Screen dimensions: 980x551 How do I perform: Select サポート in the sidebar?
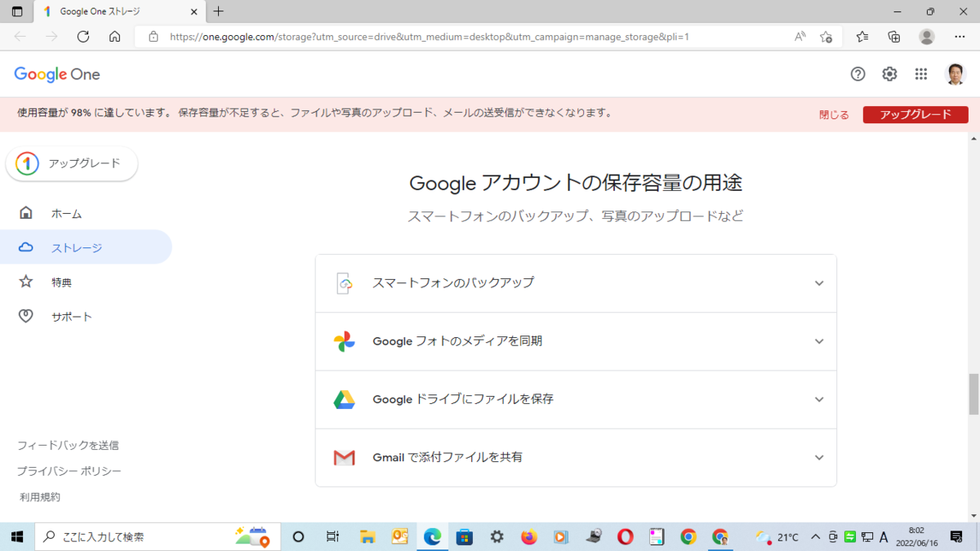point(86,316)
